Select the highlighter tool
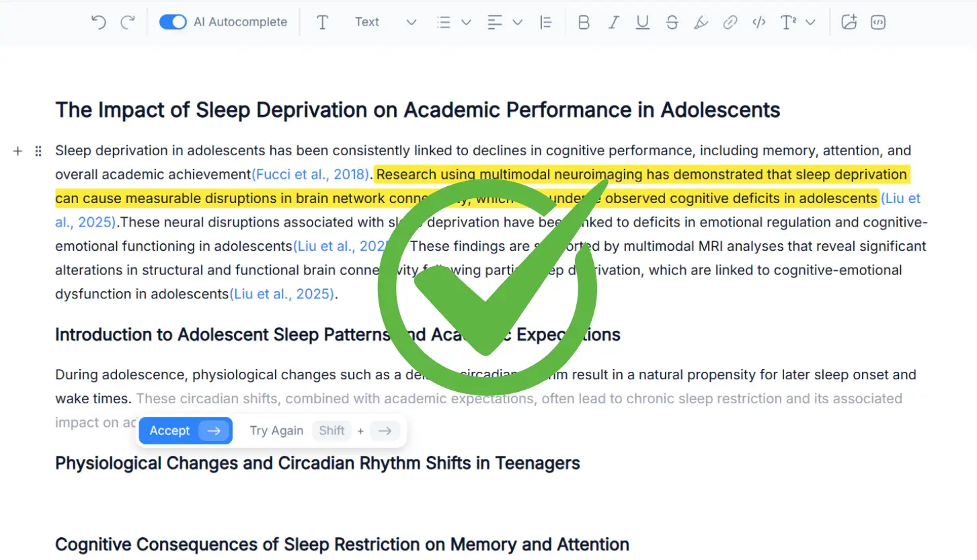The image size is (977, 560). pos(701,22)
